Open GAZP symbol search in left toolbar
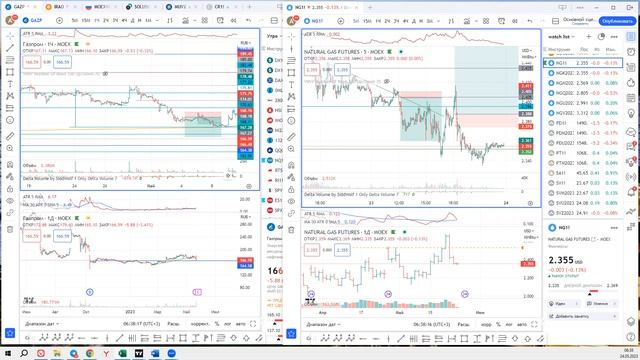Screen dimensions: 640x360 (36, 20)
